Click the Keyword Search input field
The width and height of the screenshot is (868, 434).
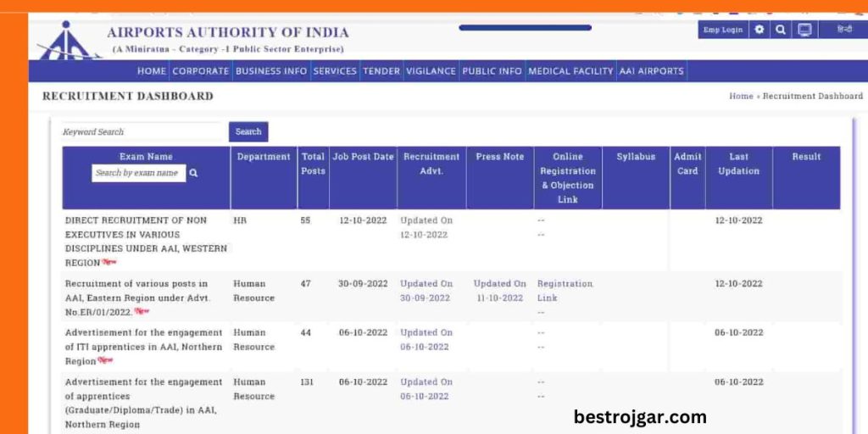tap(142, 131)
